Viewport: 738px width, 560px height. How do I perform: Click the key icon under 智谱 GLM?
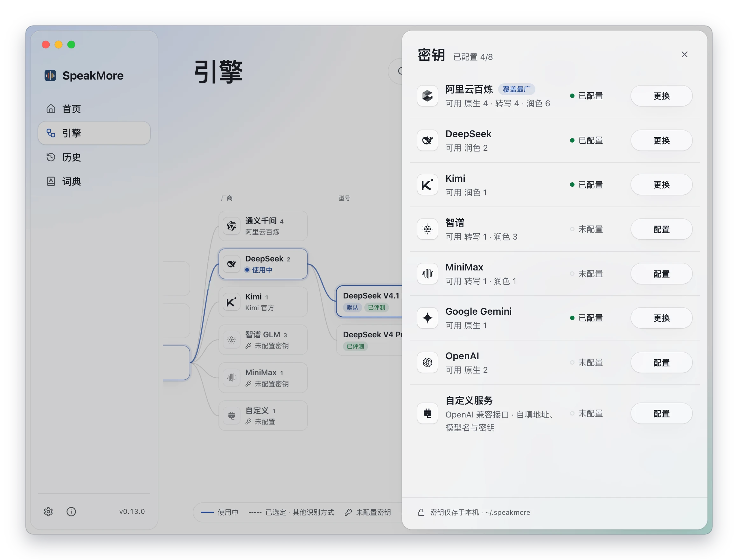point(248,346)
